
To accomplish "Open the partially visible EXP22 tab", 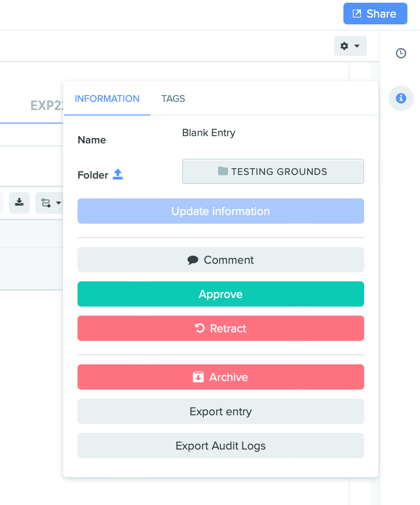I will click(47, 105).
